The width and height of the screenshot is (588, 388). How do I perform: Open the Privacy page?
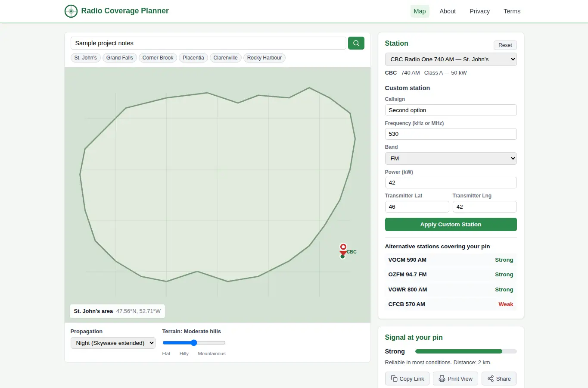click(479, 11)
